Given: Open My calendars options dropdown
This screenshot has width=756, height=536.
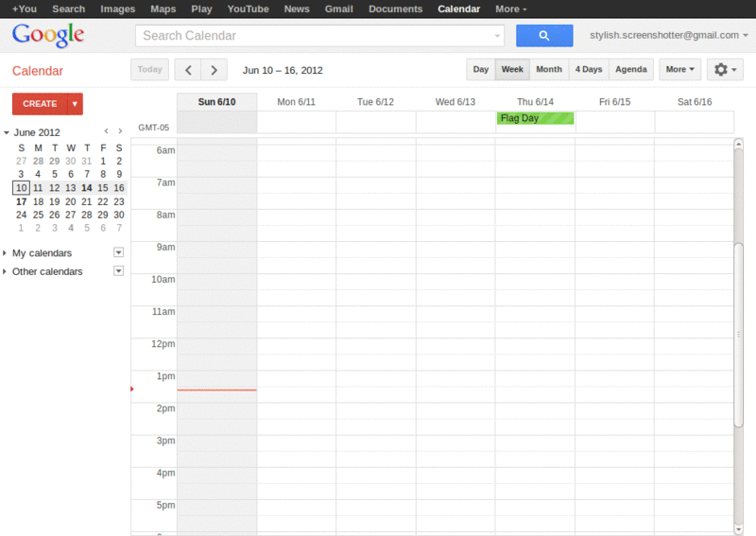Looking at the screenshot, I should [x=119, y=252].
